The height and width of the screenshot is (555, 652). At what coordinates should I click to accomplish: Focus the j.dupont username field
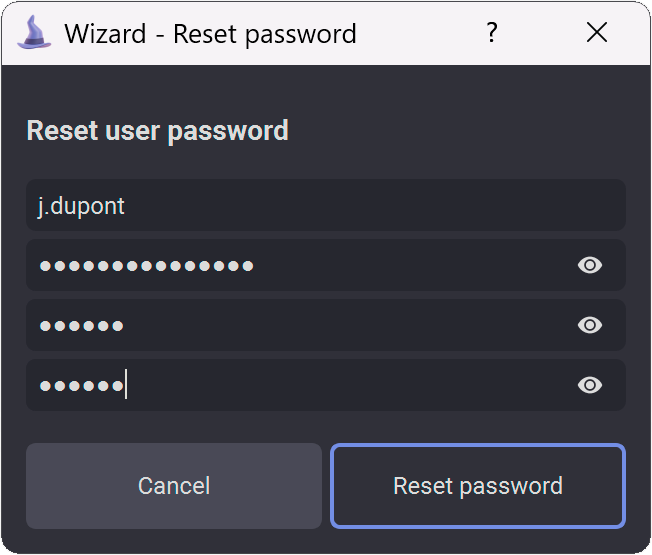click(x=326, y=205)
